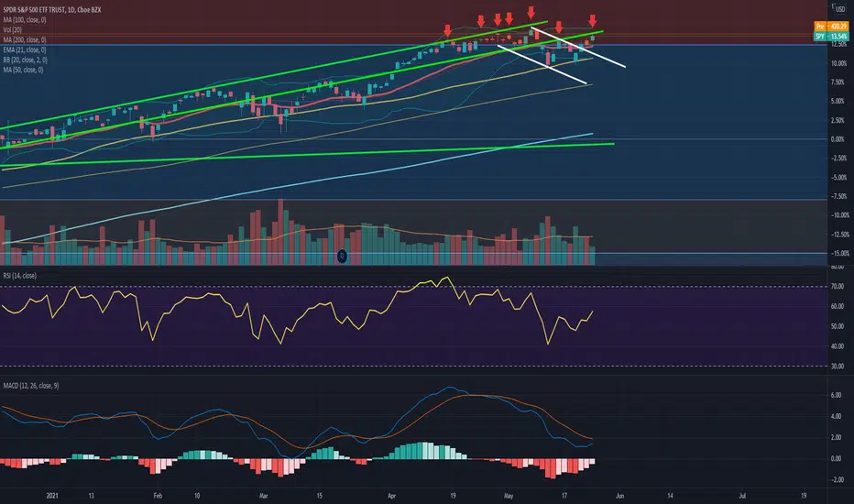Click the teal SPY 13.54% price tag

[831, 36]
